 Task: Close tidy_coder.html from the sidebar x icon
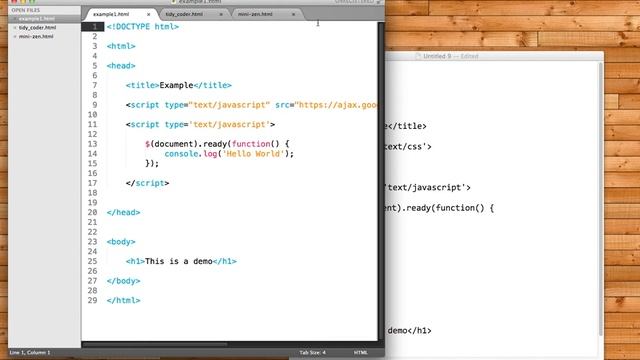[x=15, y=28]
